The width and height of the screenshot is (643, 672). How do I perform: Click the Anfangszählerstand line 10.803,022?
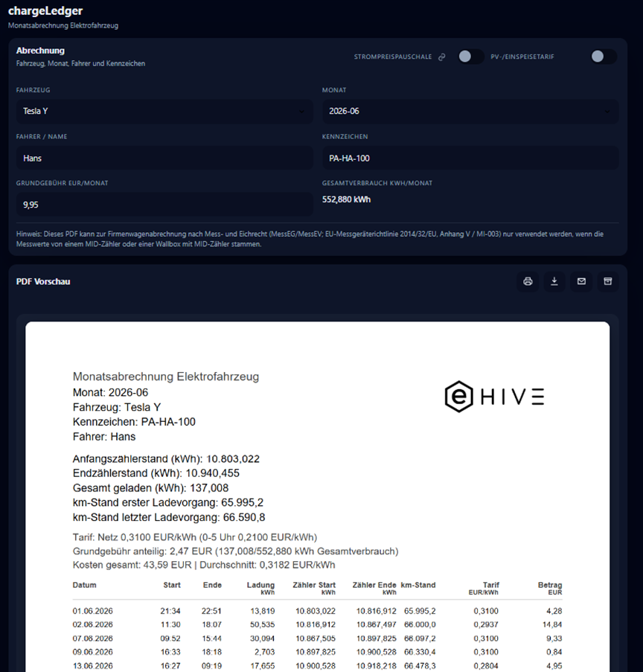click(x=166, y=459)
